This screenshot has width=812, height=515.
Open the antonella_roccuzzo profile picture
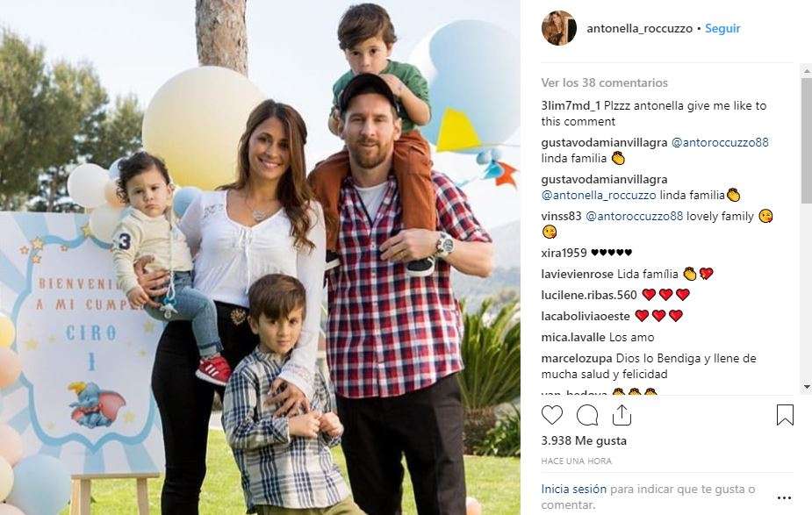559,28
